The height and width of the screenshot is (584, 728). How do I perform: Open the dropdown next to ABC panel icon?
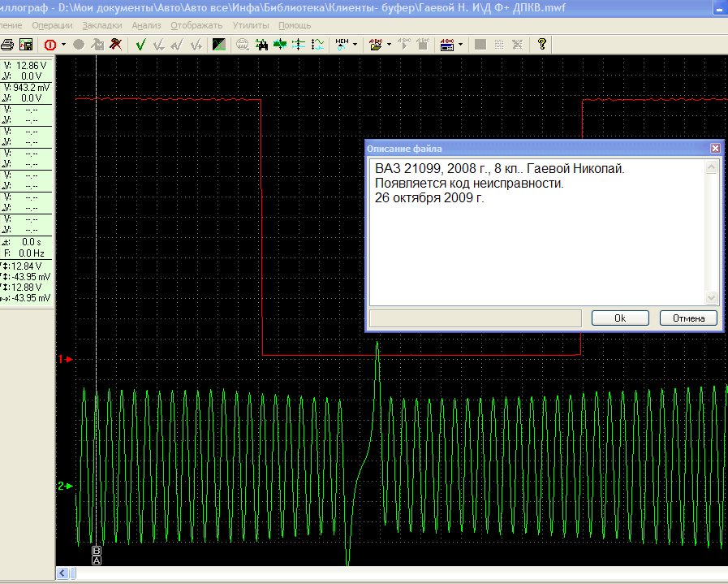point(460,45)
